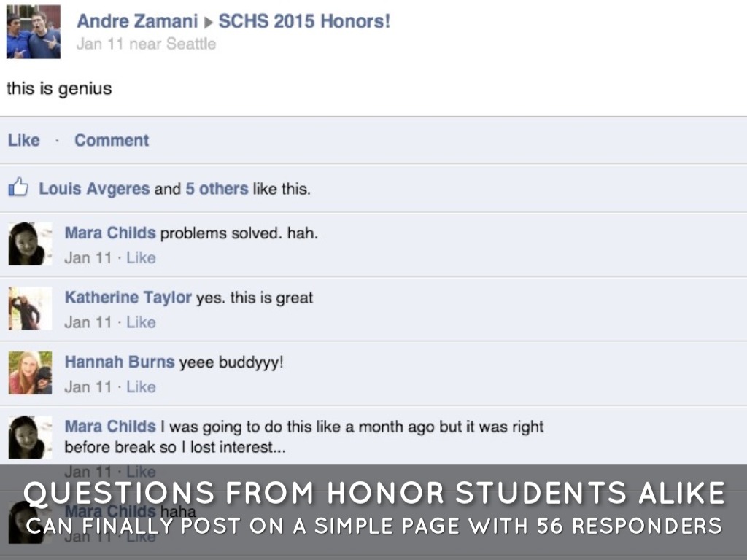This screenshot has width=747, height=560.
Task: Open commenter name on 'lost interest' comment
Action: 110,426
